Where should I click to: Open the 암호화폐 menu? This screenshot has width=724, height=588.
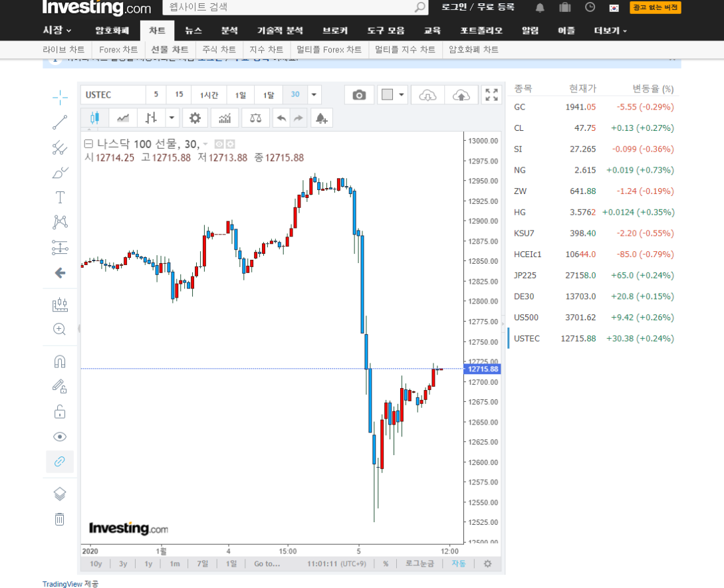pyautogui.click(x=112, y=31)
